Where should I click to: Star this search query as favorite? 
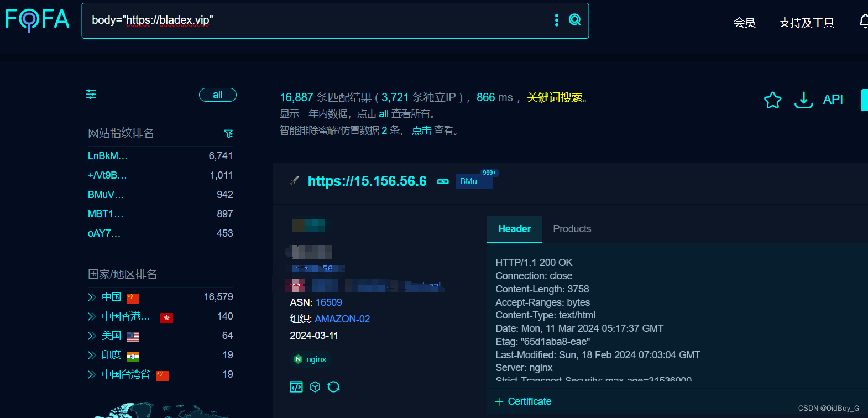pyautogui.click(x=773, y=100)
